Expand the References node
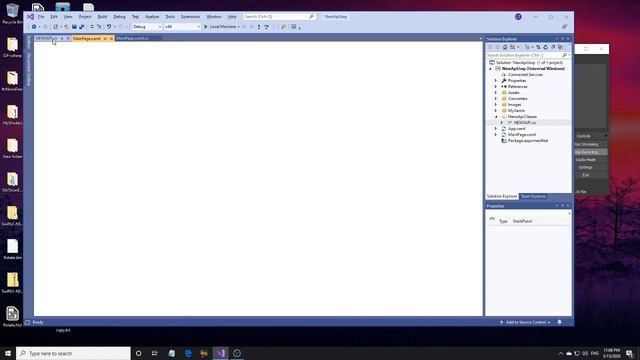640x360 pixels. coord(496,87)
